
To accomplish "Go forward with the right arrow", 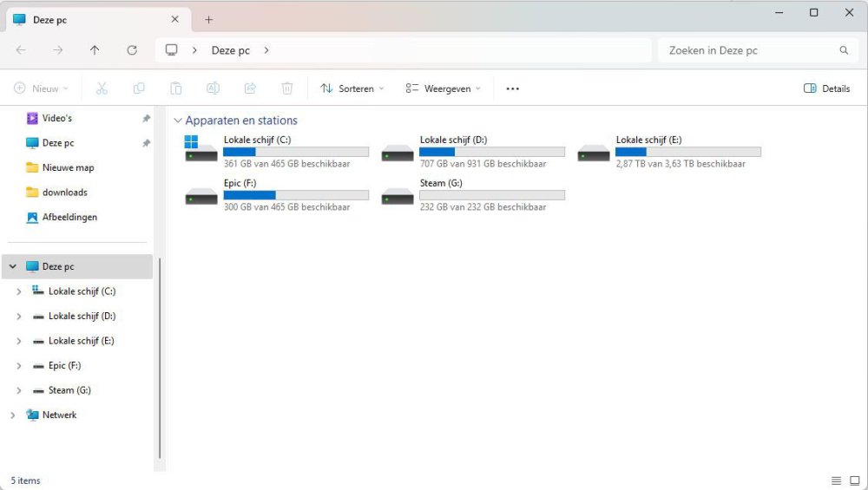I will point(57,50).
